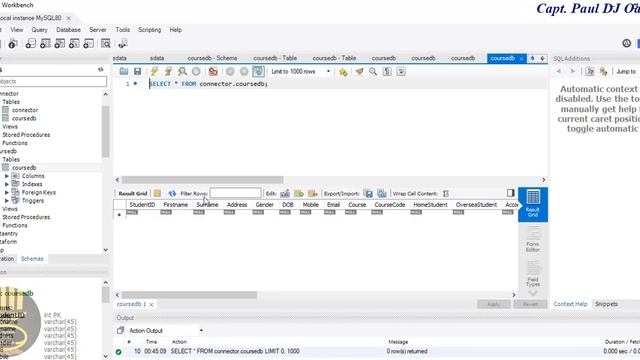Import records from file icon
Screen dimensions: 640x360
click(382, 193)
